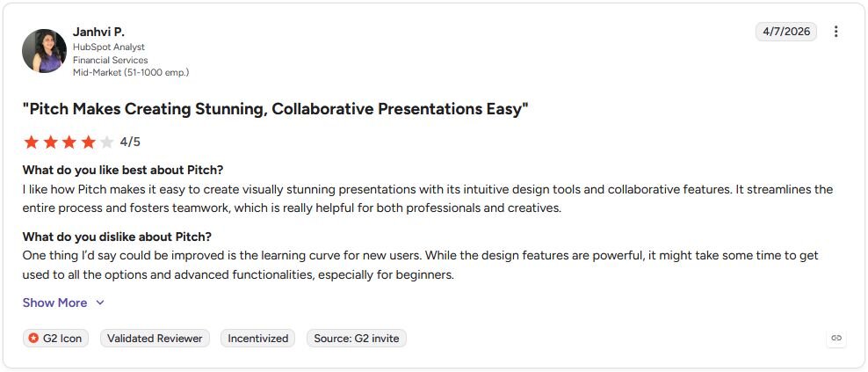Image resolution: width=868 pixels, height=372 pixels.
Task: Click the third rating star
Action: click(x=69, y=142)
